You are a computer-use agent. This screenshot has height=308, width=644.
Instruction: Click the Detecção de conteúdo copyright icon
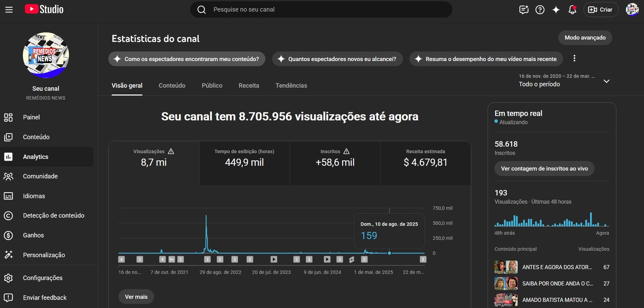coord(8,216)
